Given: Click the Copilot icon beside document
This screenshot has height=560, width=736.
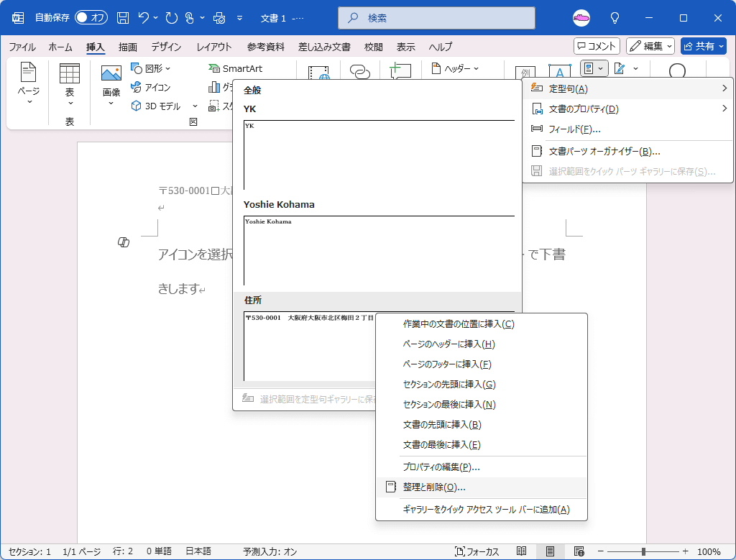Looking at the screenshot, I should pos(124,242).
